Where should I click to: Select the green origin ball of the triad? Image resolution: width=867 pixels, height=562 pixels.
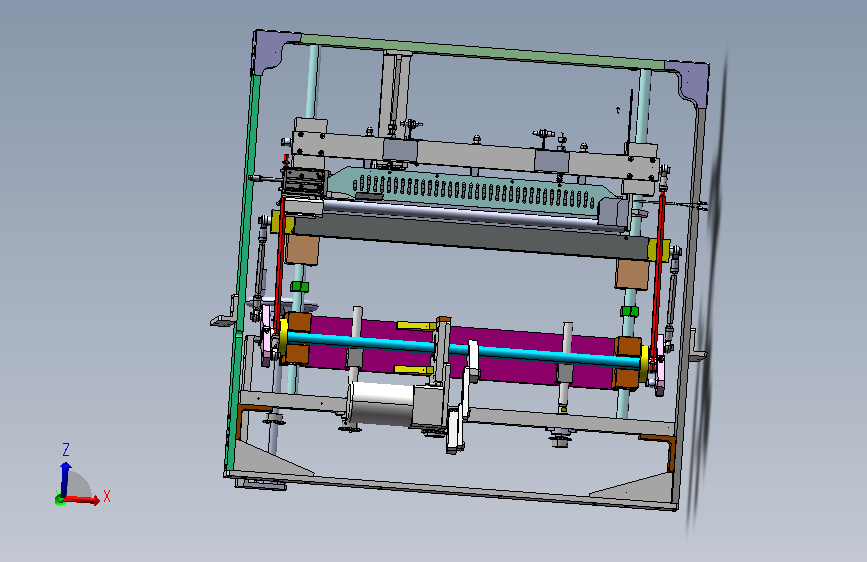click(x=60, y=500)
